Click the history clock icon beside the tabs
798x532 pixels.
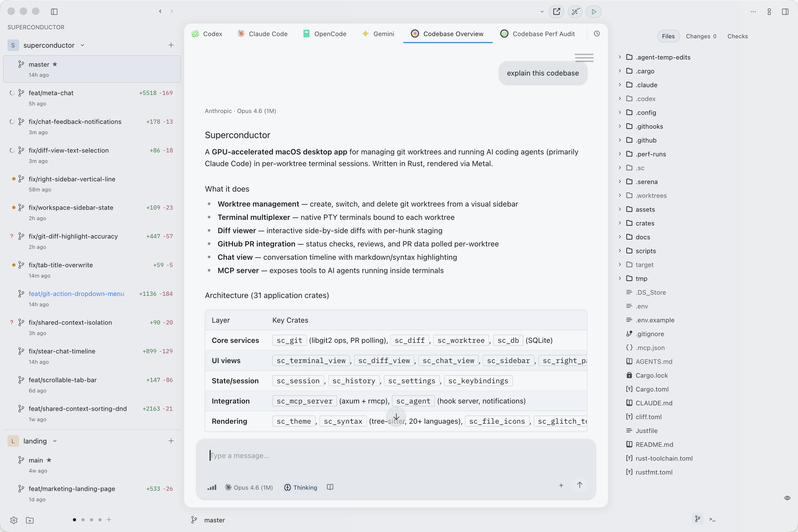coord(597,33)
